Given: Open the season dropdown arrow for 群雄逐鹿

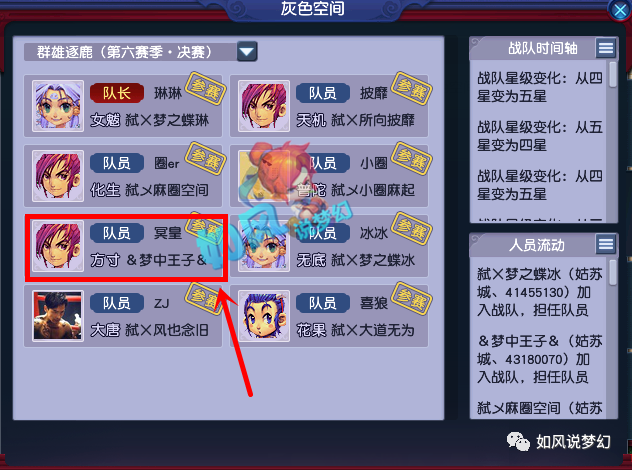Looking at the screenshot, I should coord(247,52).
